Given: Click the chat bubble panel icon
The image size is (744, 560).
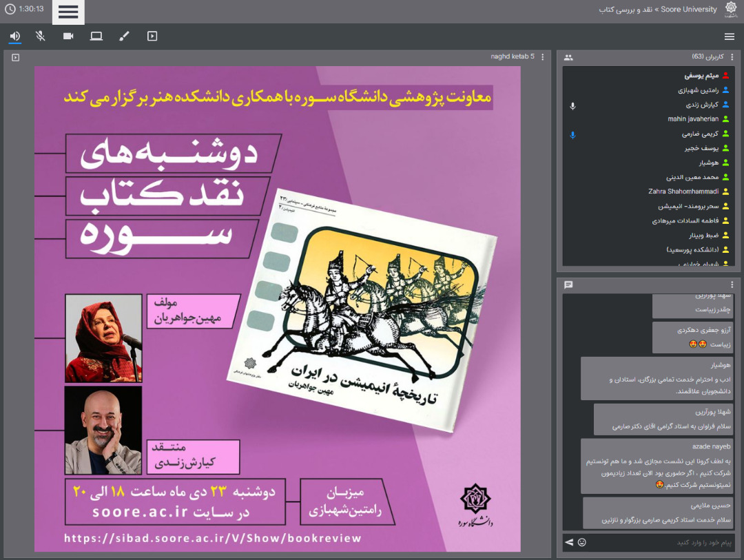Looking at the screenshot, I should pyautogui.click(x=568, y=284).
